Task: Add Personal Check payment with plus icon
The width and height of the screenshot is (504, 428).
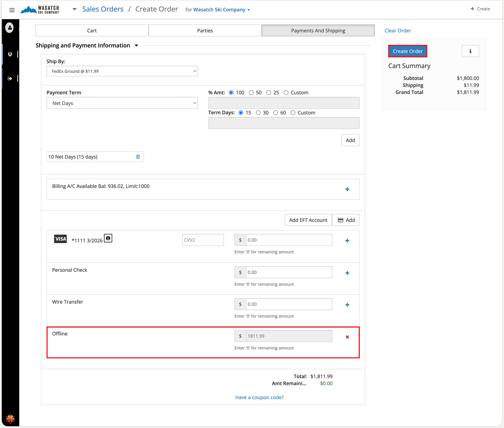Action: [x=347, y=273]
